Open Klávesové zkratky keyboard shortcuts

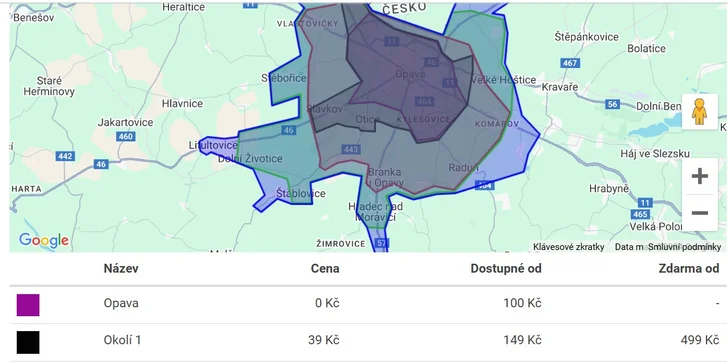pos(568,247)
